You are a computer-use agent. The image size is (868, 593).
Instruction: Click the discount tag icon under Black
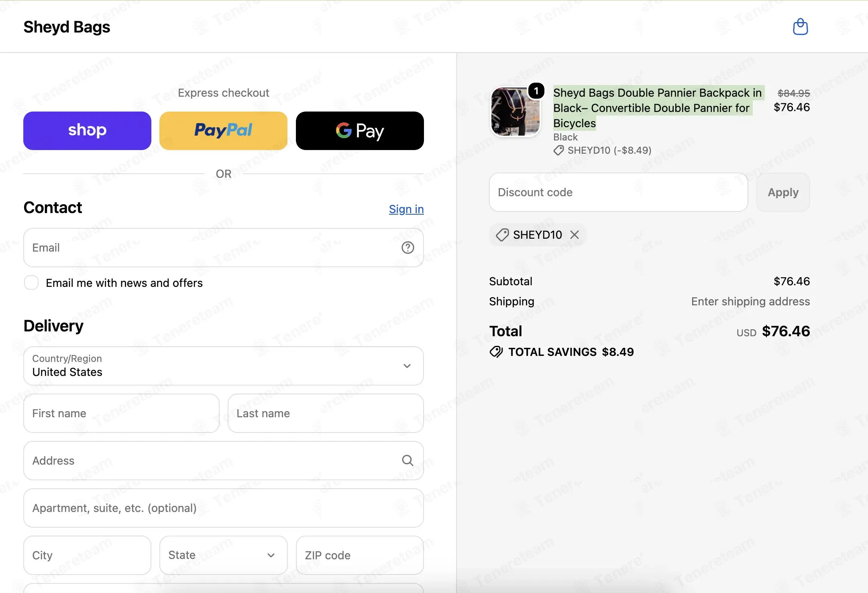pos(558,150)
